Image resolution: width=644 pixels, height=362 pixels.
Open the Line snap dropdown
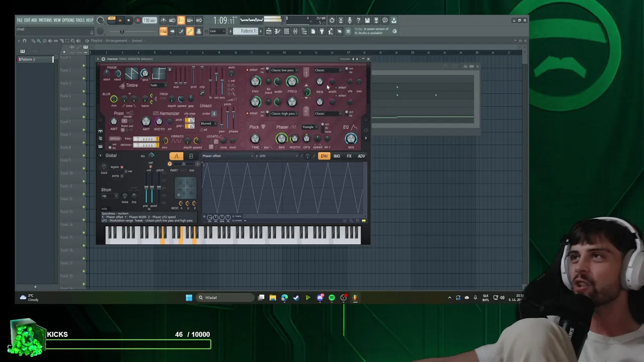[x=218, y=31]
